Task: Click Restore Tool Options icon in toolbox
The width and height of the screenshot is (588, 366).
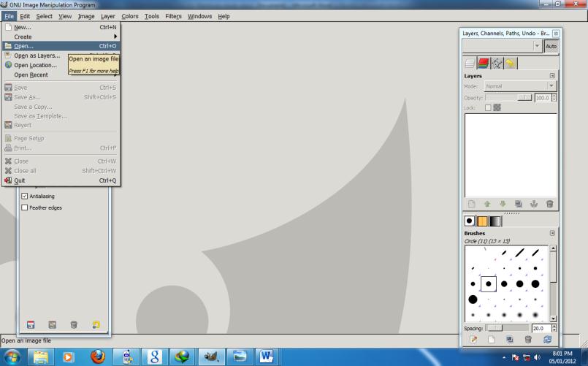Action: [52, 325]
